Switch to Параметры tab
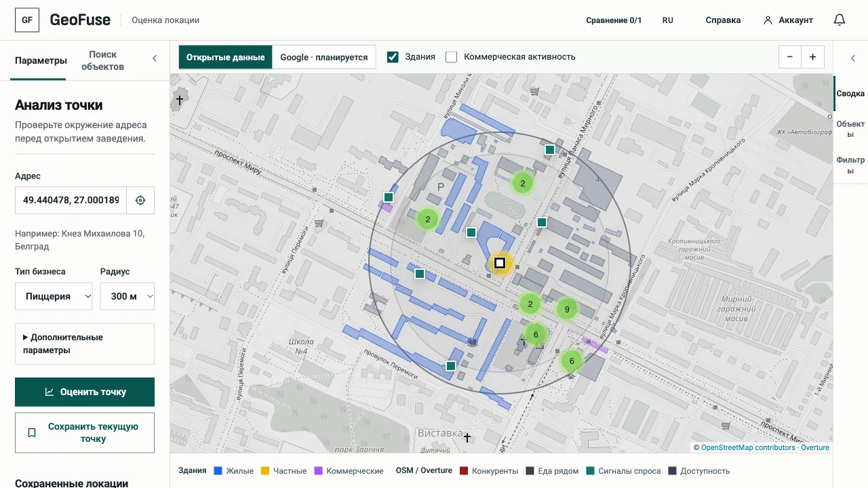 [x=41, y=60]
